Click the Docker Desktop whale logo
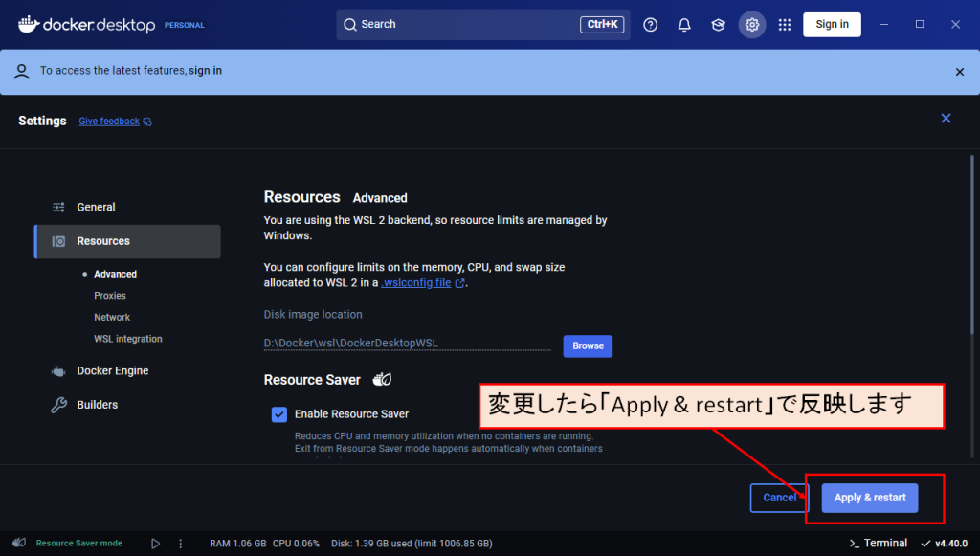Screen dimensions: 980x556 (29, 24)
